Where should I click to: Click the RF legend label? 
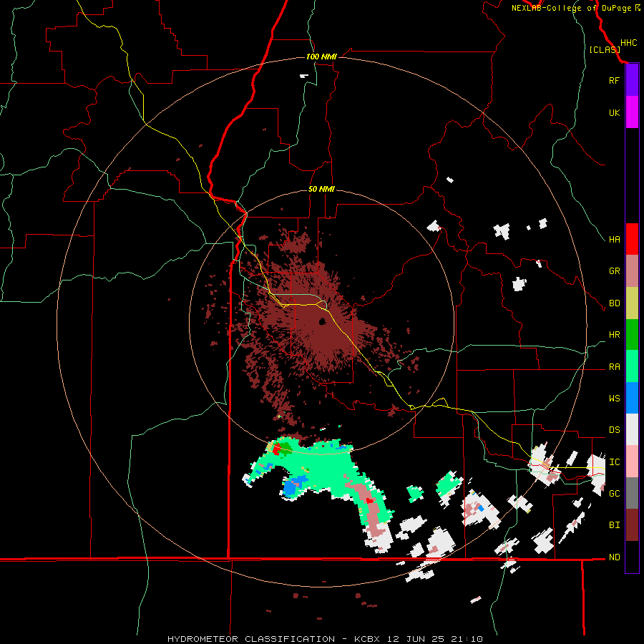point(614,80)
